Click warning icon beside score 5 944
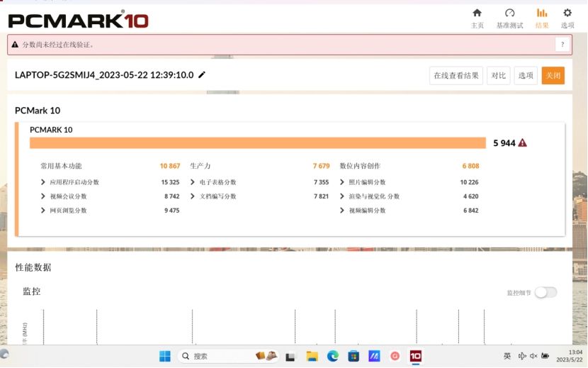Viewport: 588px width, 368px height. point(522,143)
